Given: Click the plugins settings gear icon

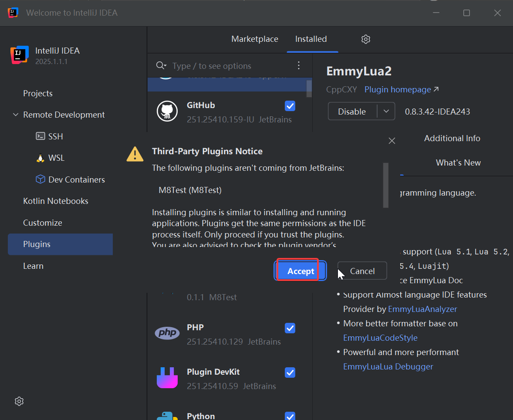Looking at the screenshot, I should (x=366, y=39).
